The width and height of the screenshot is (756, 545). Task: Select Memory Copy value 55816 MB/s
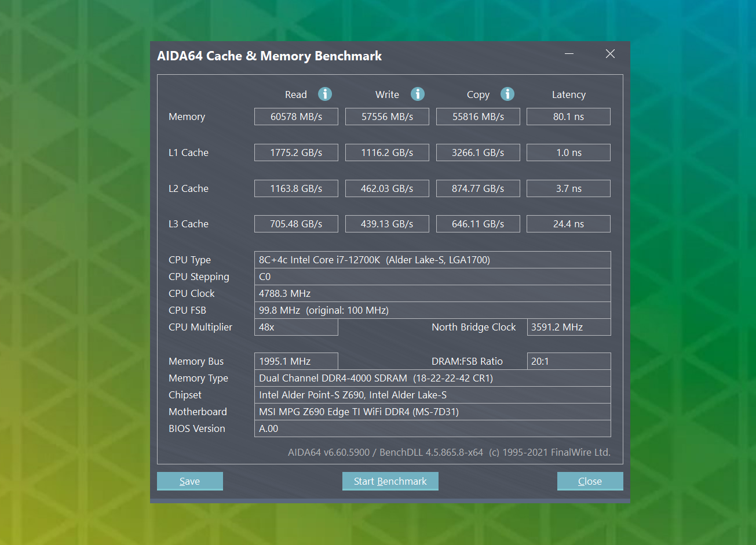pos(478,117)
